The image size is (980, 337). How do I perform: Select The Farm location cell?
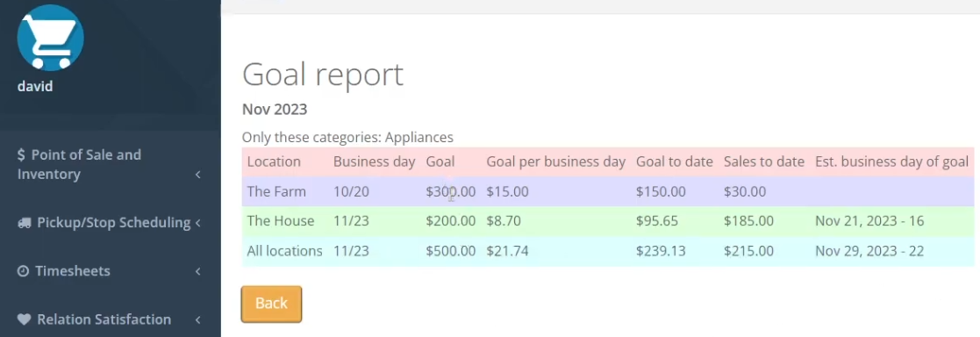tap(276, 192)
